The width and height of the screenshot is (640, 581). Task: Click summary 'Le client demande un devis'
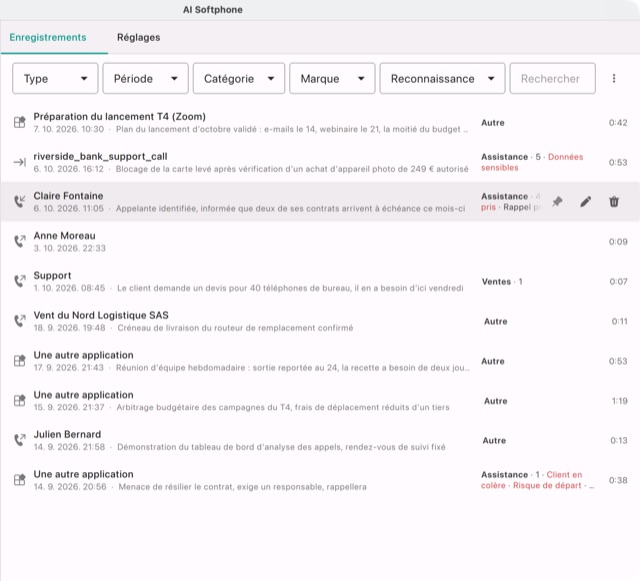coord(290,288)
